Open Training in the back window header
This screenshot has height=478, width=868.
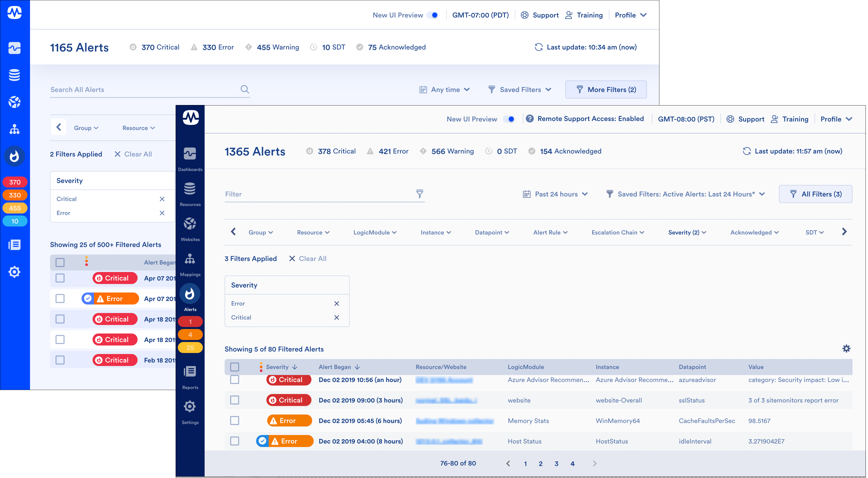pos(584,15)
